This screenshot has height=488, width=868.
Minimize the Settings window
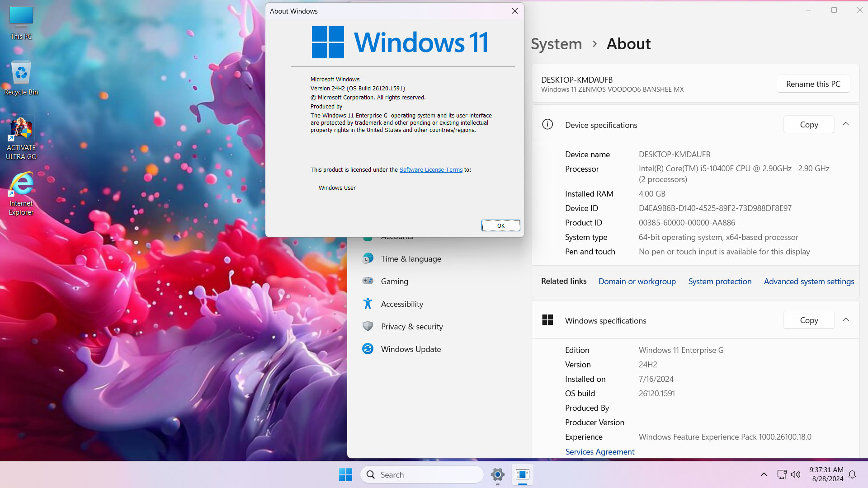coord(808,10)
